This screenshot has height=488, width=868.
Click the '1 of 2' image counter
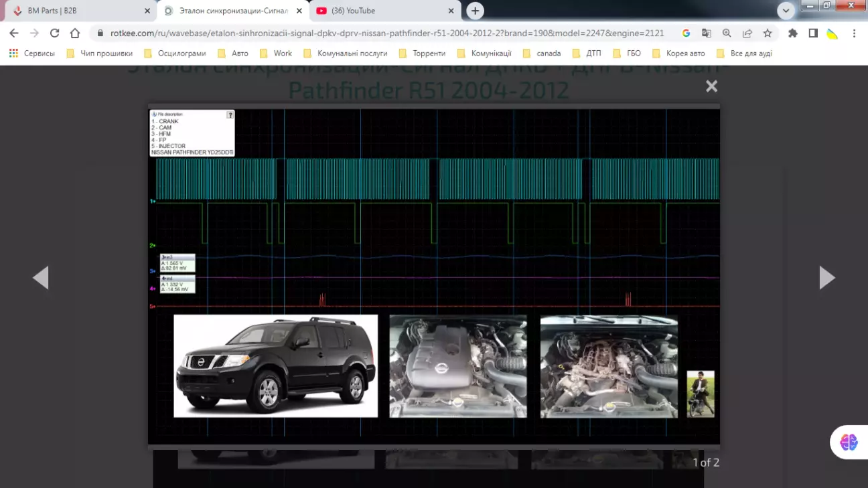point(706,463)
